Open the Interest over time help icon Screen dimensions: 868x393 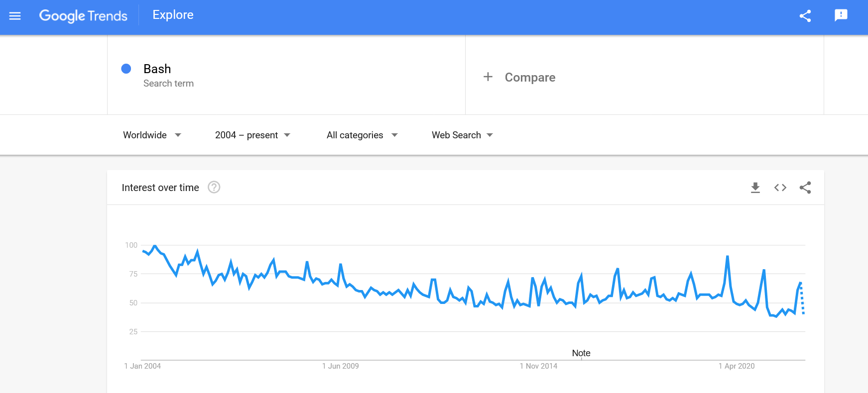pyautogui.click(x=214, y=188)
